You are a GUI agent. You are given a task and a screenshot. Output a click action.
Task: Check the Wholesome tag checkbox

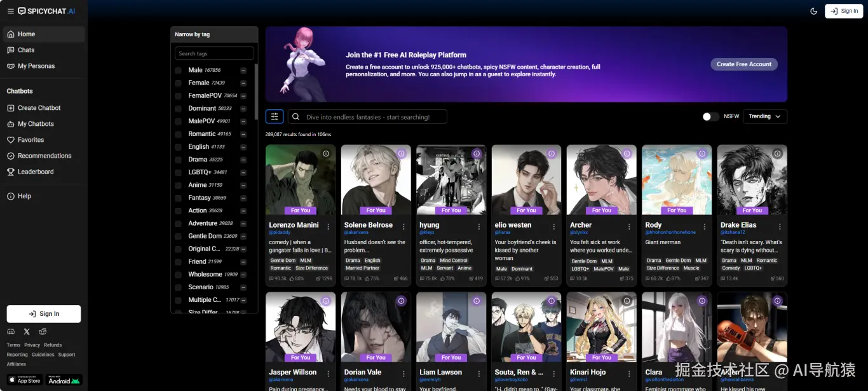179,275
